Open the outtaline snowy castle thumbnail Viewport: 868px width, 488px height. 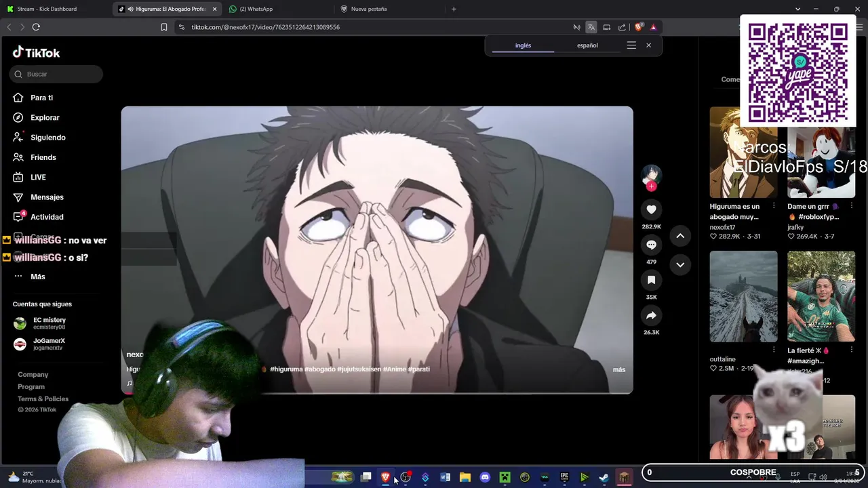(743, 296)
